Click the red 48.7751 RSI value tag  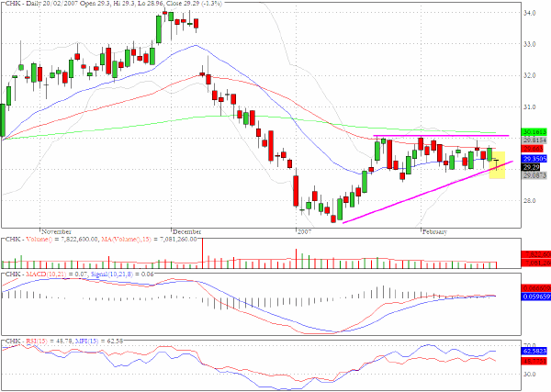534,361
